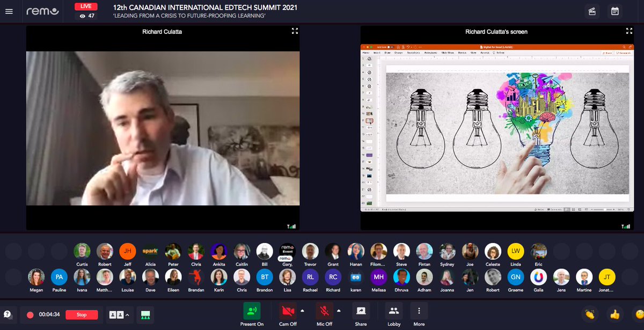The height and width of the screenshot is (330, 644).
Task: Expand Richard Culatta's screen share to fullscreen
Action: click(x=629, y=31)
